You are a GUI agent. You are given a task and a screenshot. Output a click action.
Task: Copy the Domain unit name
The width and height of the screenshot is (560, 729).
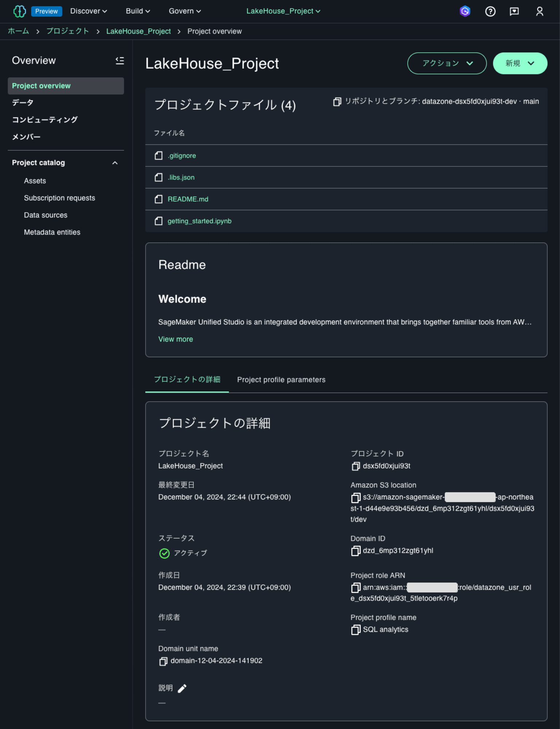pos(163,661)
